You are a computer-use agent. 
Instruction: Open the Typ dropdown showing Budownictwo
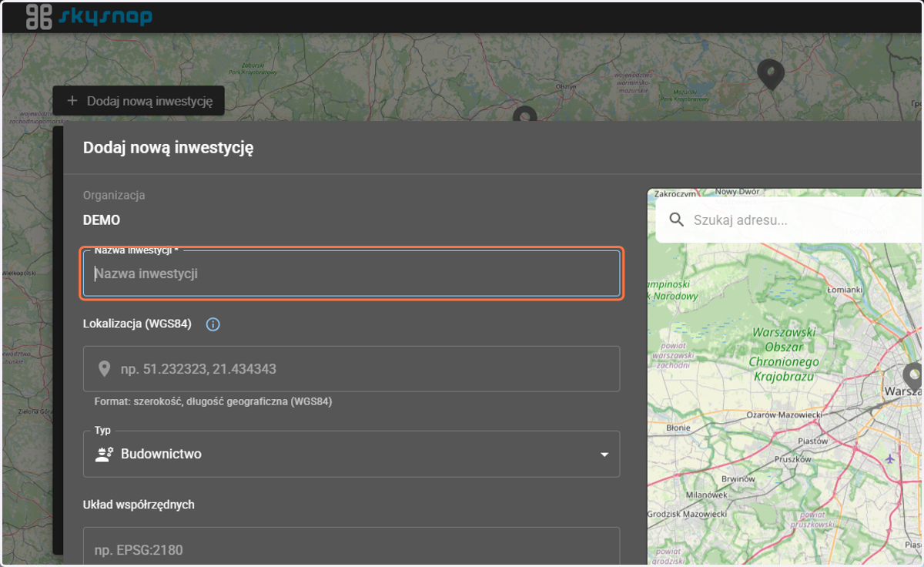pyautogui.click(x=351, y=455)
